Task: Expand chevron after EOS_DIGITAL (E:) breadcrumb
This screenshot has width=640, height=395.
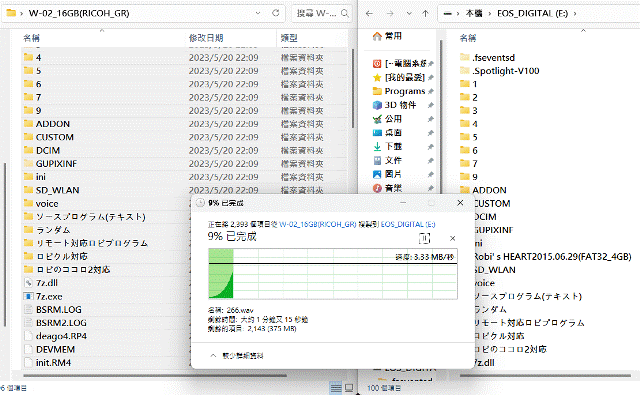Action: (x=575, y=13)
